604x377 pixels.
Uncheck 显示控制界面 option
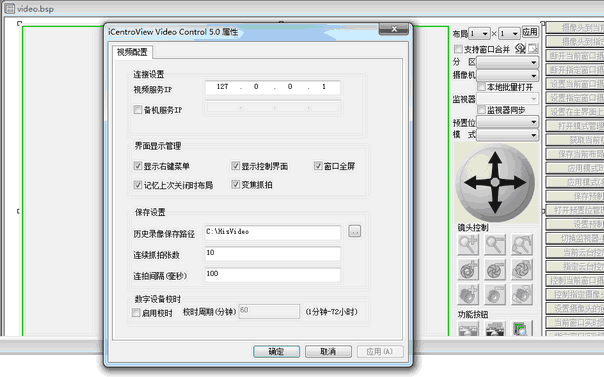tap(235, 166)
